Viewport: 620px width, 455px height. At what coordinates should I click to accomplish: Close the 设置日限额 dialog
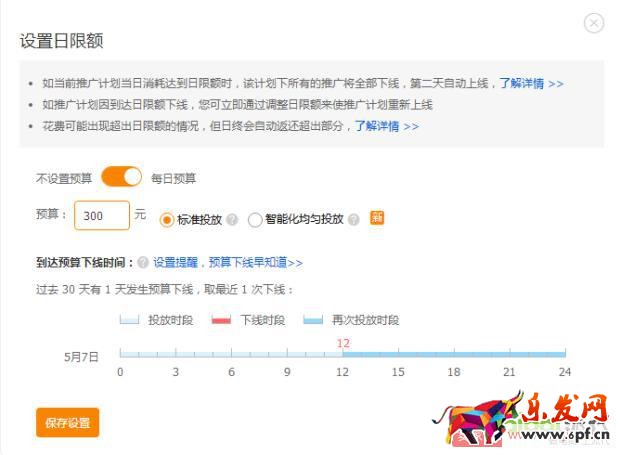click(594, 23)
